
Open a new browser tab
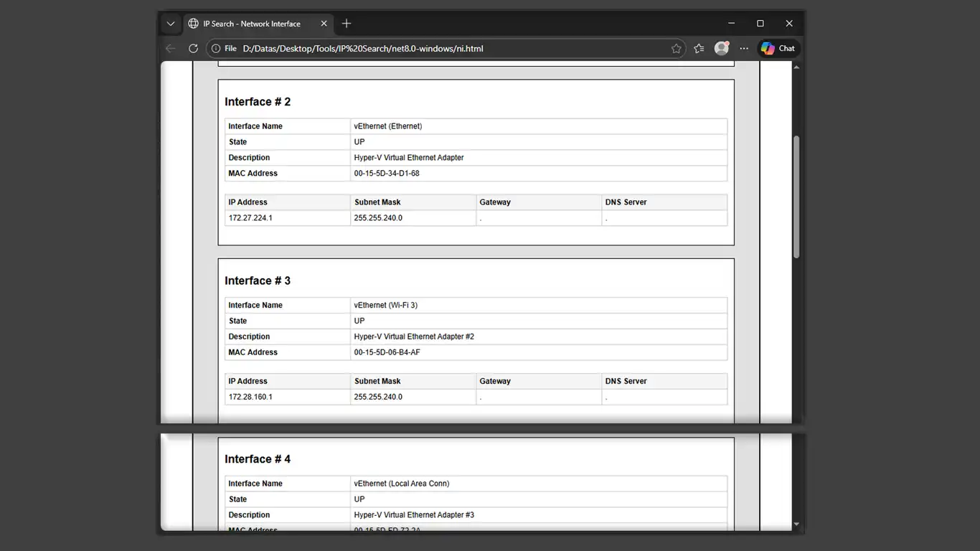[x=347, y=24]
